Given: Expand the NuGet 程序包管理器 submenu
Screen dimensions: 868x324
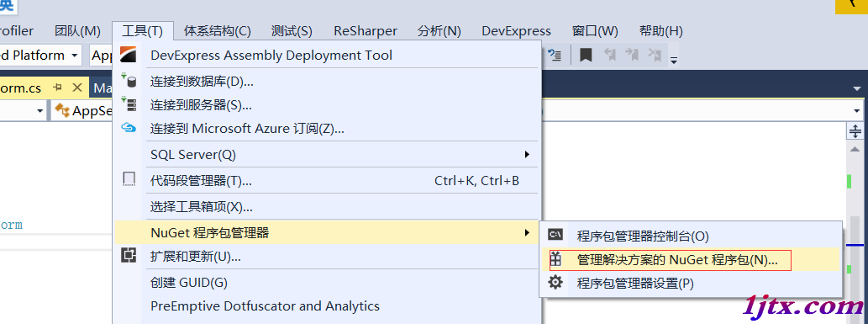Looking at the screenshot, I should [327, 232].
